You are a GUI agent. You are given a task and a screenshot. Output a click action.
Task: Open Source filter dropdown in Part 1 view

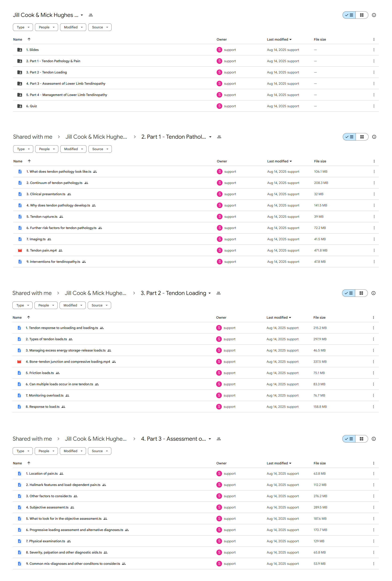[100, 149]
